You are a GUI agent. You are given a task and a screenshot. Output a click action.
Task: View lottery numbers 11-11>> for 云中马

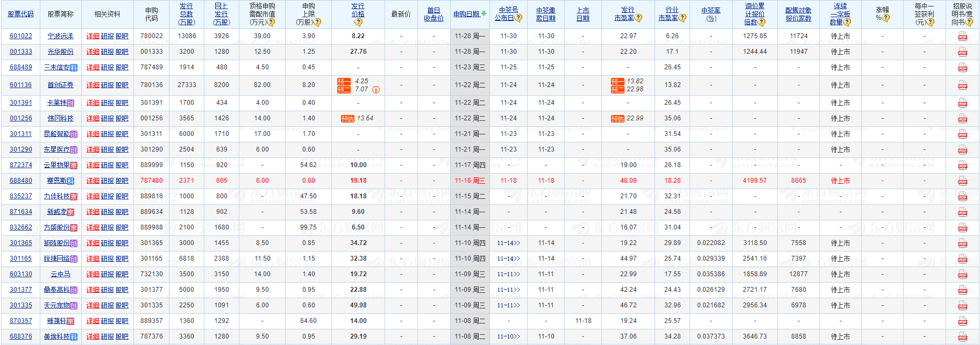tap(508, 274)
